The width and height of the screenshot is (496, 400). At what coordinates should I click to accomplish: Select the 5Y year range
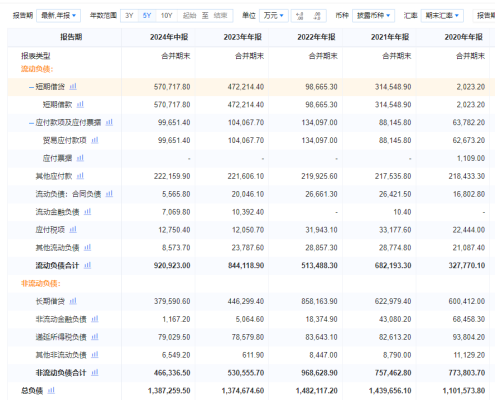tap(147, 16)
